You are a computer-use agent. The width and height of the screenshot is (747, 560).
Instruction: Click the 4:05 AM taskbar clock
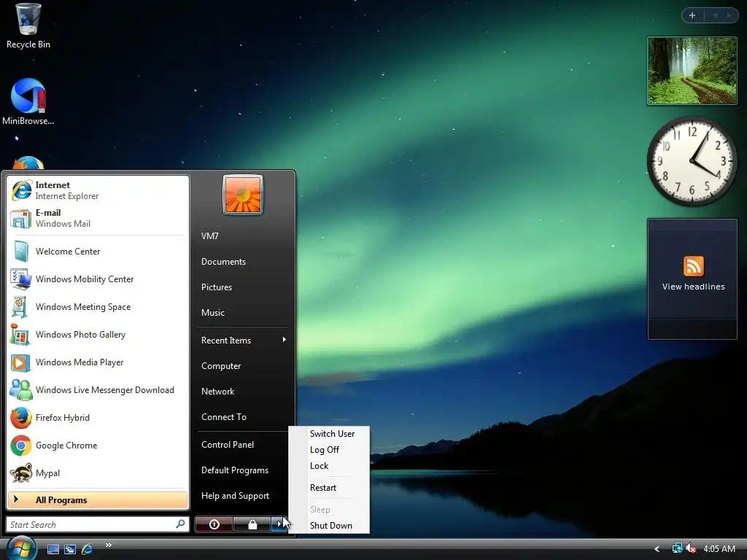[x=719, y=548]
